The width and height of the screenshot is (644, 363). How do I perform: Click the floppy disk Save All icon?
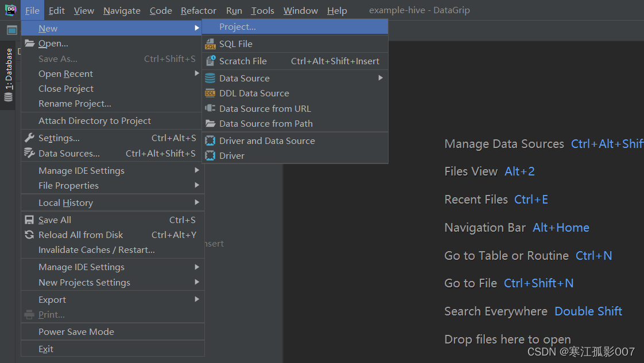(29, 220)
